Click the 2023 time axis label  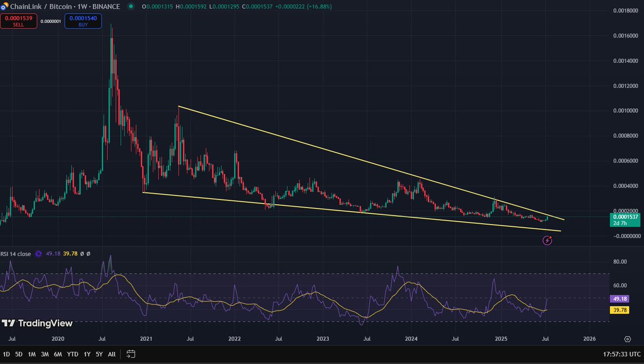[x=323, y=339]
